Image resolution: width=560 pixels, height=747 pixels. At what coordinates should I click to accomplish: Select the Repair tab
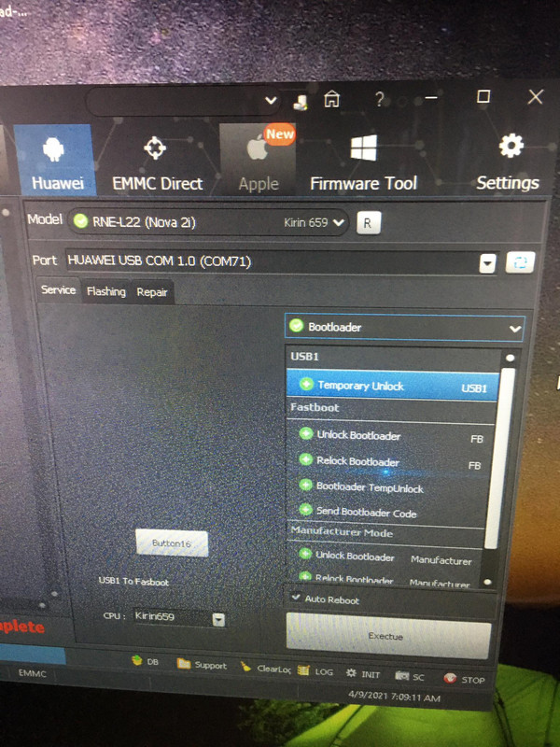(152, 292)
